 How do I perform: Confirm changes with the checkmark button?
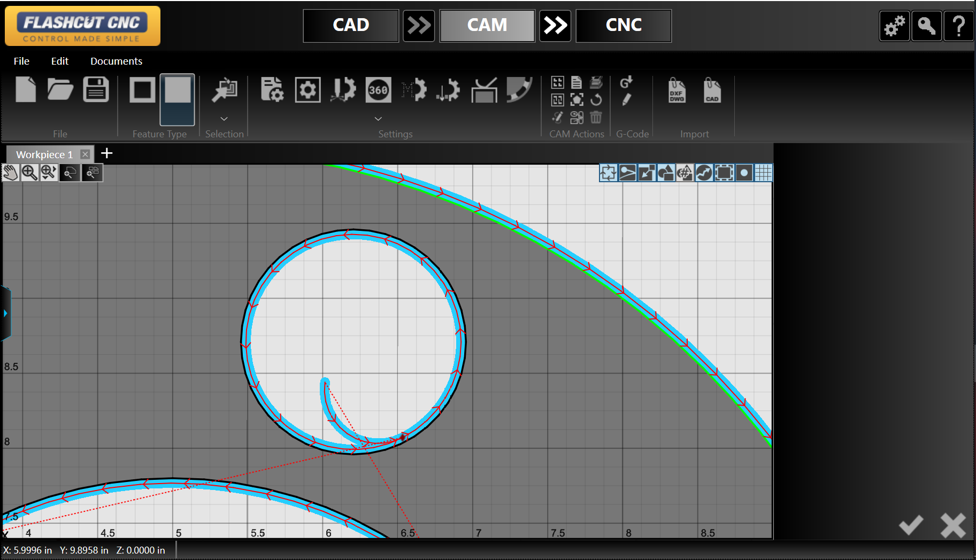pyautogui.click(x=911, y=525)
